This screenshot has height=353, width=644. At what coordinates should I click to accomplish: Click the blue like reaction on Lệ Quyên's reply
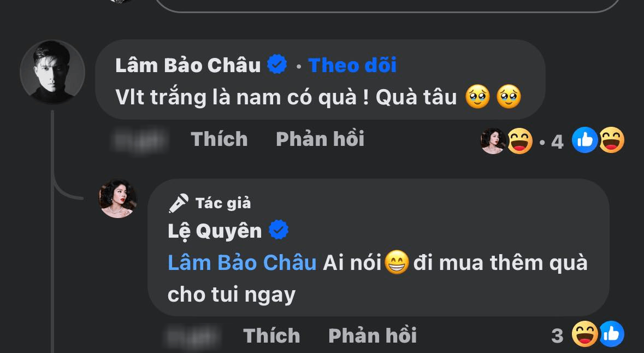coord(612,334)
